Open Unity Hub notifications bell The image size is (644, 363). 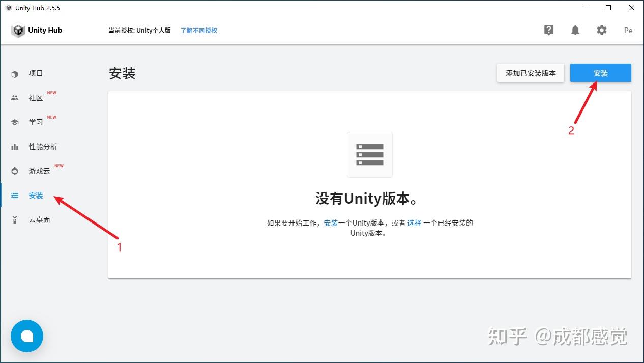click(575, 30)
